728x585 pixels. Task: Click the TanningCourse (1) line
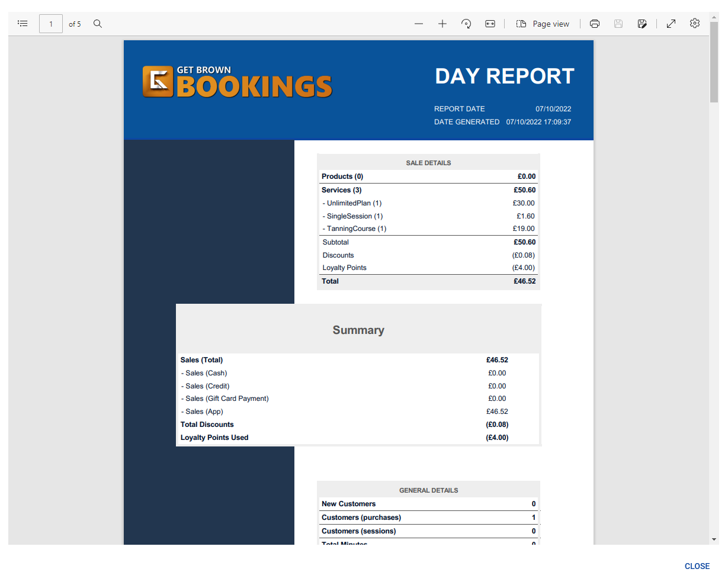point(354,229)
